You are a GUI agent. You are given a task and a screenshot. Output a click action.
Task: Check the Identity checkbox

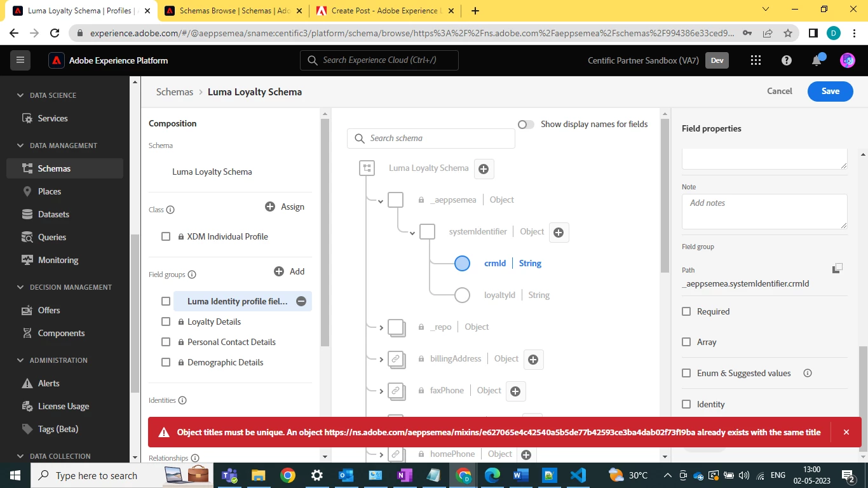click(686, 404)
